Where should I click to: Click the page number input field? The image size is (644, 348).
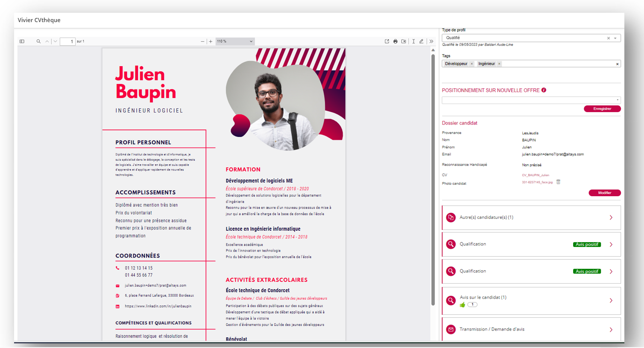pos(67,41)
